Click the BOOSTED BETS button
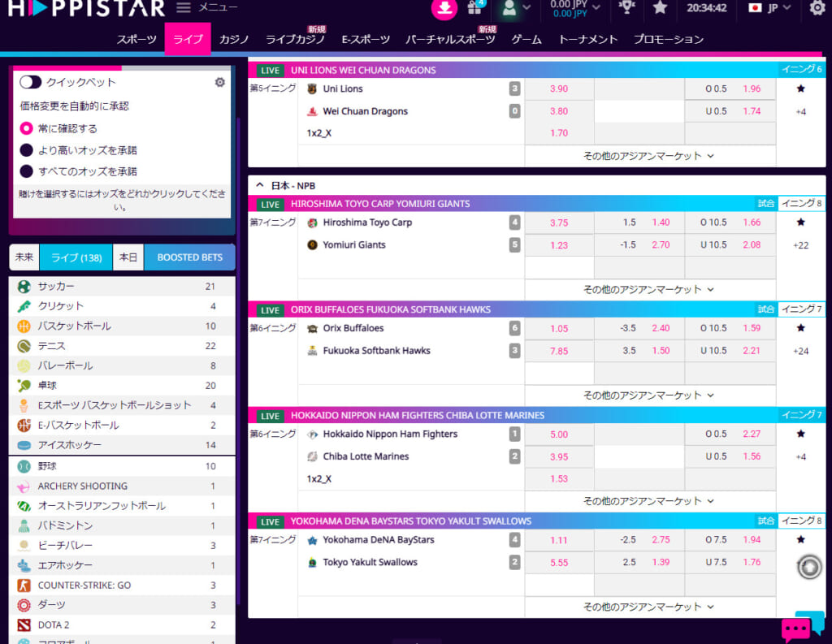The image size is (832, 644). [x=189, y=257]
